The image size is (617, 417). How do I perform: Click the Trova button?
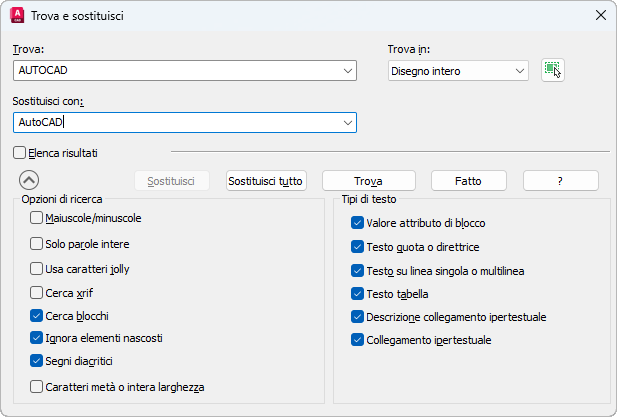click(368, 181)
